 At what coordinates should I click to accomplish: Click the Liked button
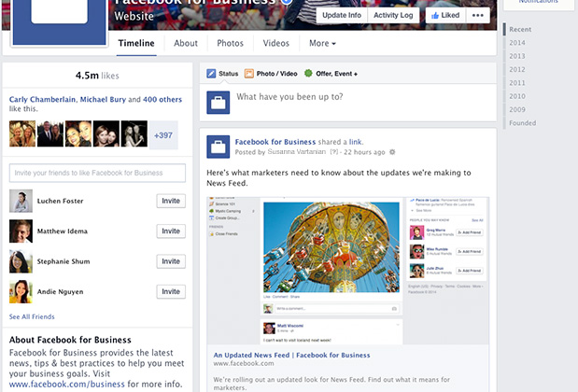(445, 15)
